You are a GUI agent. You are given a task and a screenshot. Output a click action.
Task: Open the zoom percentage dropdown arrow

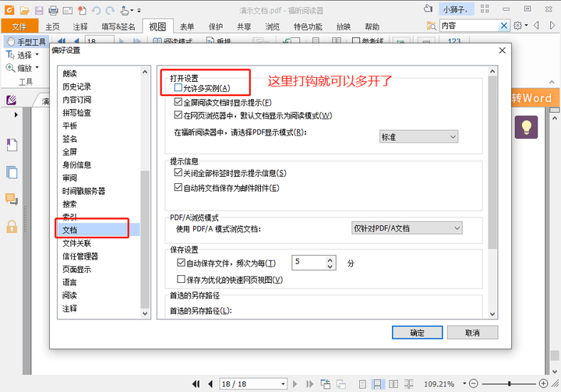464,383
